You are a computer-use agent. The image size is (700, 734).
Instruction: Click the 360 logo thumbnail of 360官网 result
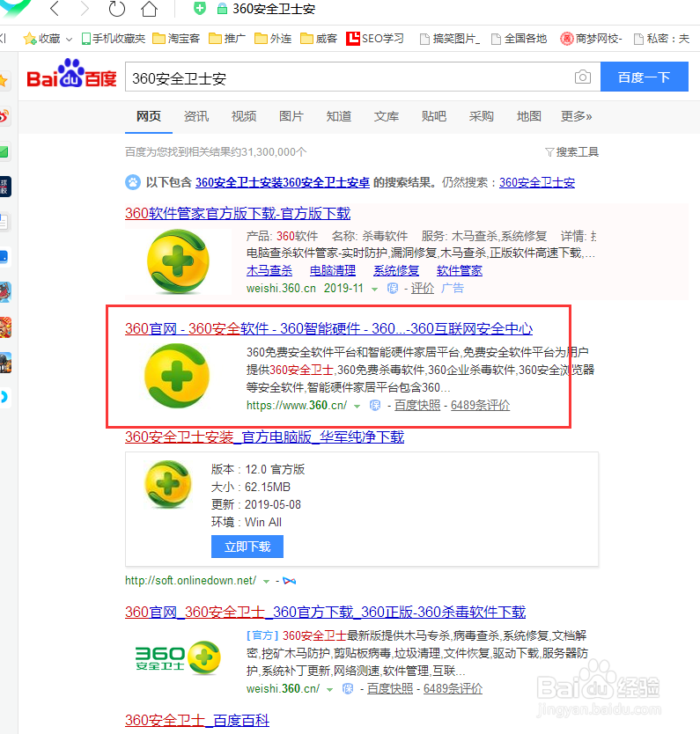(x=176, y=376)
